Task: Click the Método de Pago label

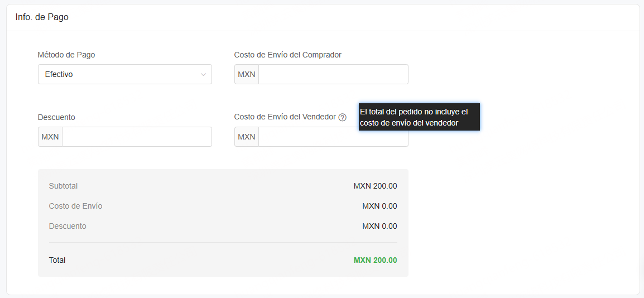Action: (66, 55)
